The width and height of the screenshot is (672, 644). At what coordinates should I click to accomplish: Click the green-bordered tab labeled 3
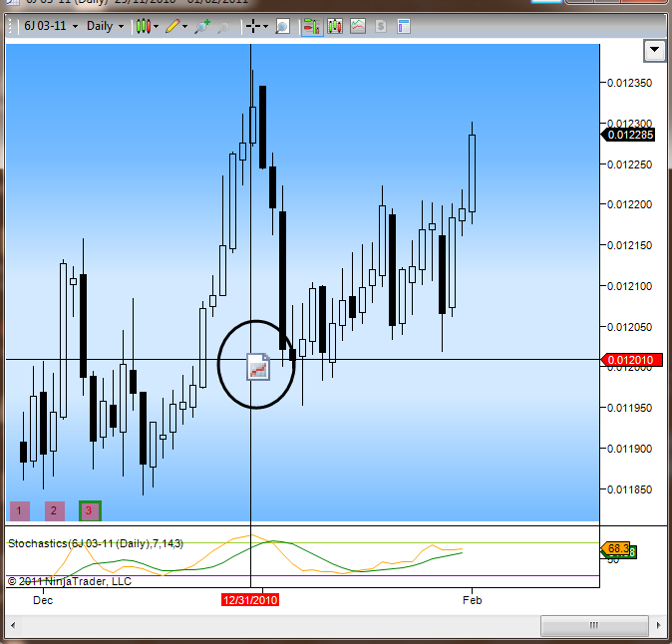coord(90,510)
